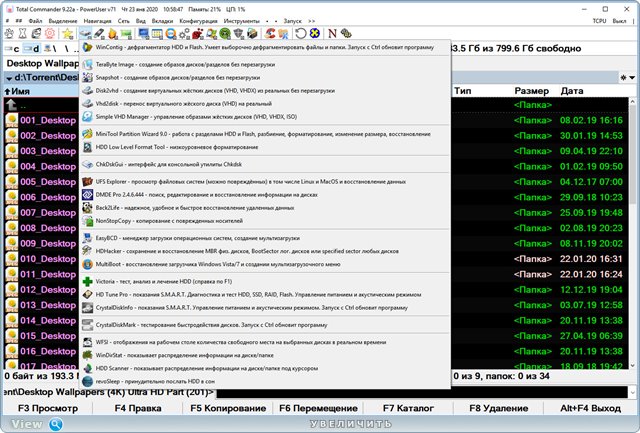Switch to drive c button
This screenshot has height=433, width=640.
pos(12,49)
